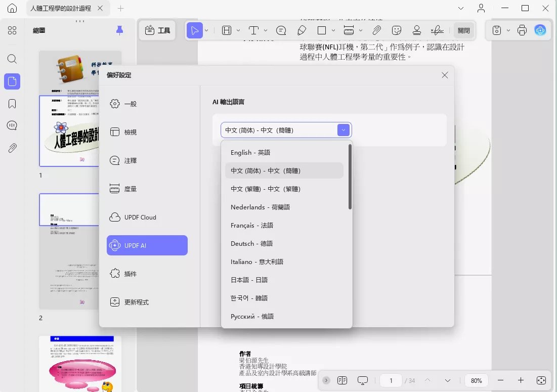Expand measurement tool dropdown arrow
The width and height of the screenshot is (557, 392).
[361, 30]
